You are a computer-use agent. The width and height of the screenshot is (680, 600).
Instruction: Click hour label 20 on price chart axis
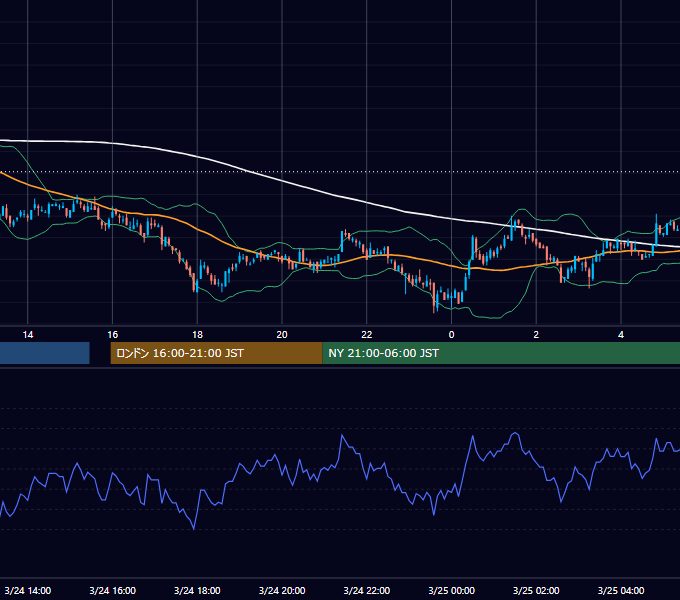tap(282, 335)
